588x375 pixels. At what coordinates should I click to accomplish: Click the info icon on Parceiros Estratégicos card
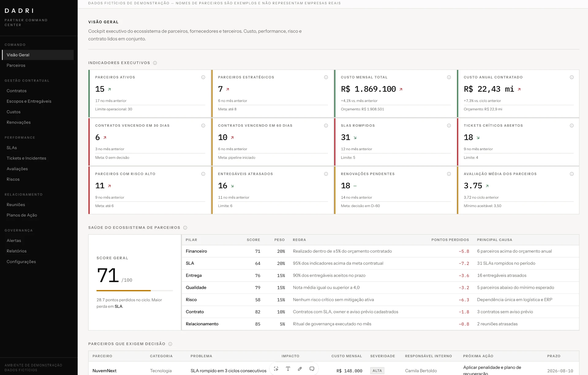click(x=326, y=77)
